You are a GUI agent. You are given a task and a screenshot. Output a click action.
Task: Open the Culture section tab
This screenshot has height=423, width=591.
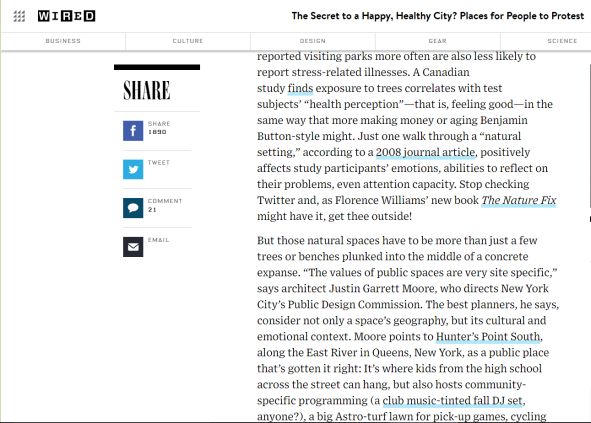188,41
